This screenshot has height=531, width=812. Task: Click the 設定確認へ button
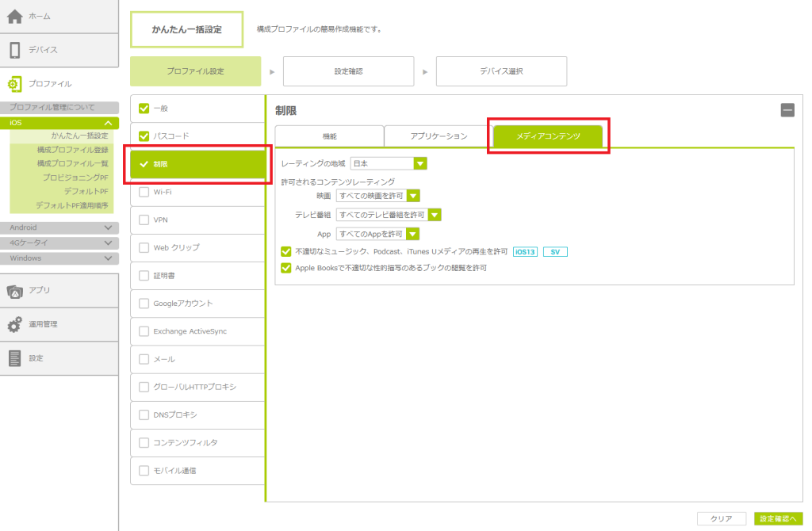pyautogui.click(x=776, y=518)
